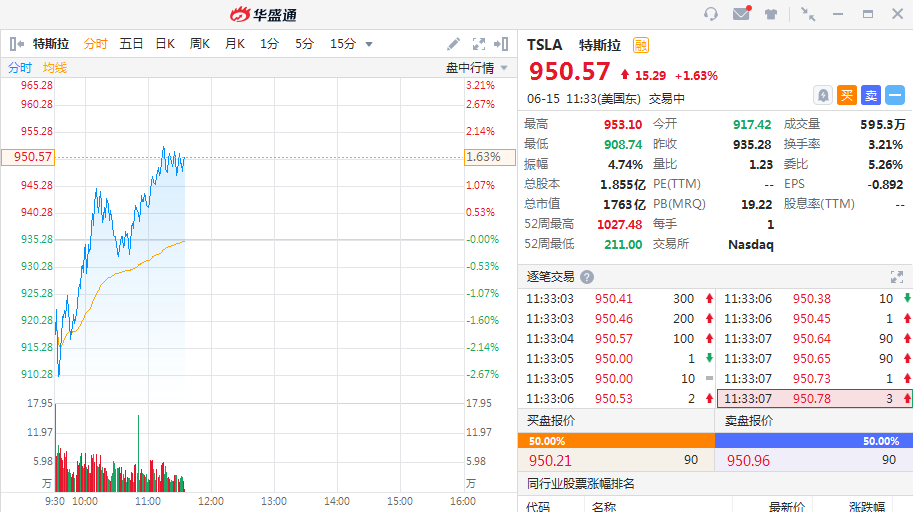The height and width of the screenshot is (512, 917).
Task: Expand chart to fullscreen view
Action: (x=478, y=44)
